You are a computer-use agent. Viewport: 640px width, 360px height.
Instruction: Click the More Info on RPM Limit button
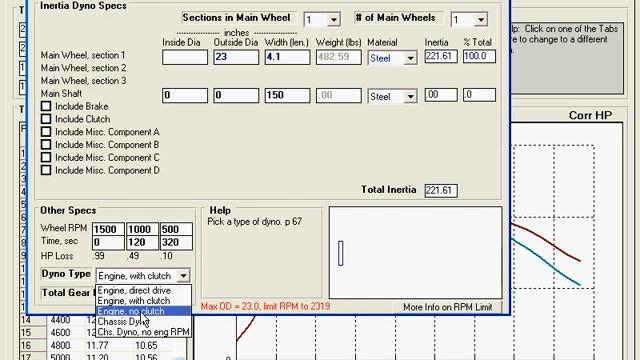447,307
